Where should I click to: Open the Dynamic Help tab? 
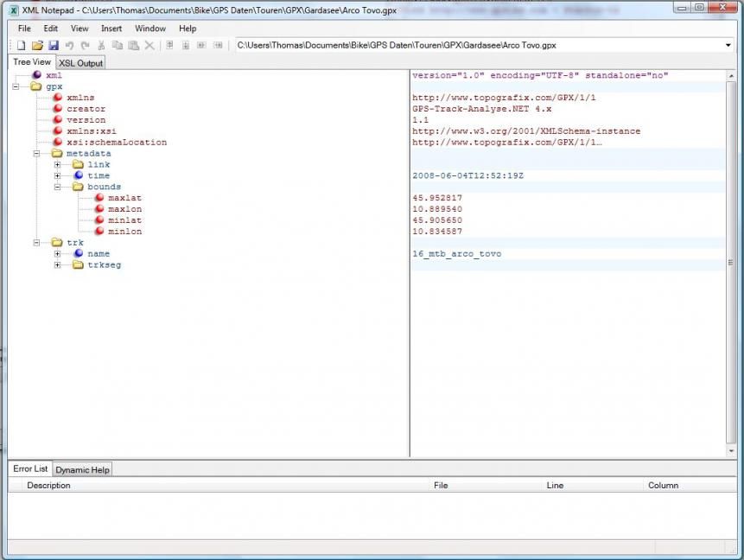click(83, 469)
